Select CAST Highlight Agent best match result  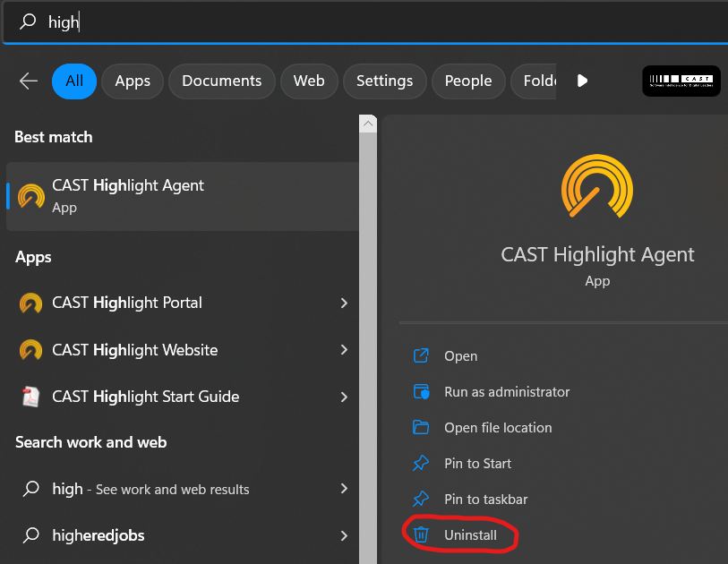183,196
